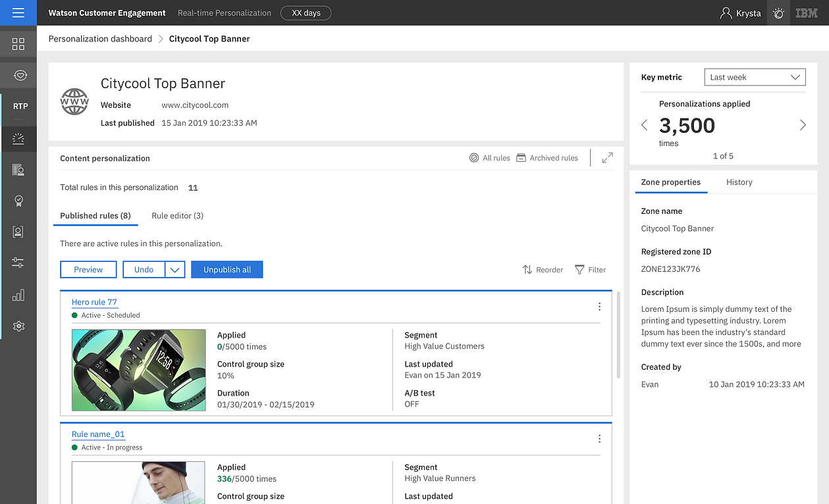Click the Watson Customer Engagement title
The height and width of the screenshot is (504, 829).
[x=107, y=13]
